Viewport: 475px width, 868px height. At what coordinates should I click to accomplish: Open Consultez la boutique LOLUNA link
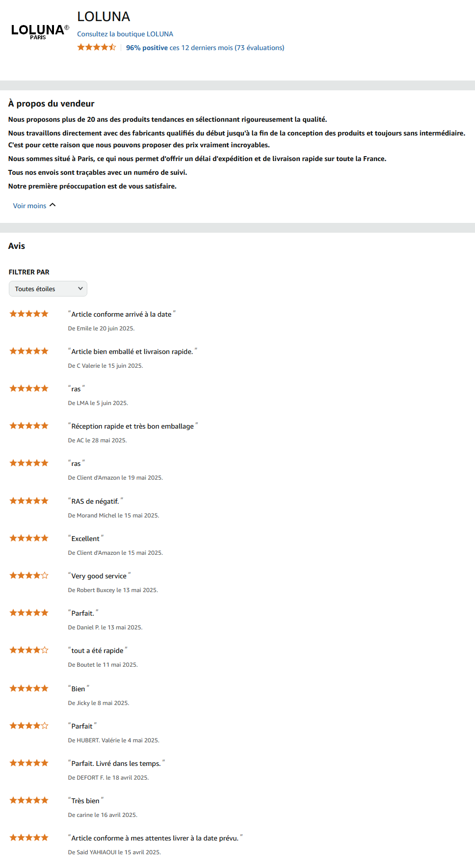(x=125, y=34)
